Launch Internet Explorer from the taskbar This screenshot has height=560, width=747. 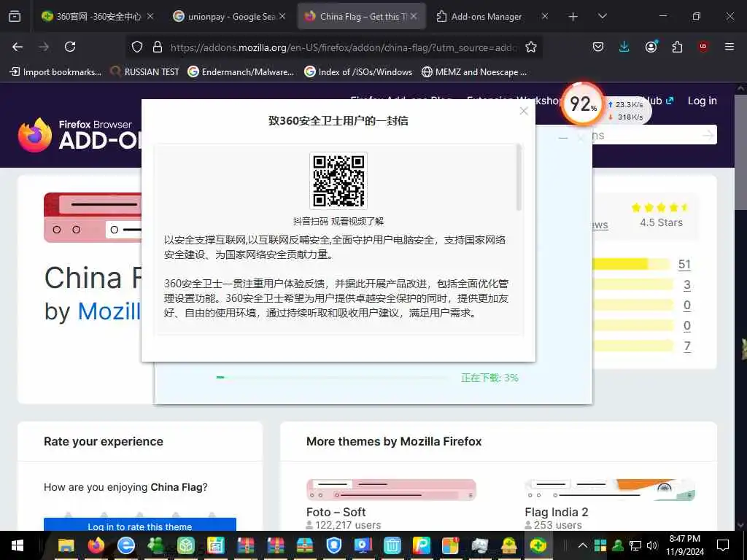[x=125, y=545]
